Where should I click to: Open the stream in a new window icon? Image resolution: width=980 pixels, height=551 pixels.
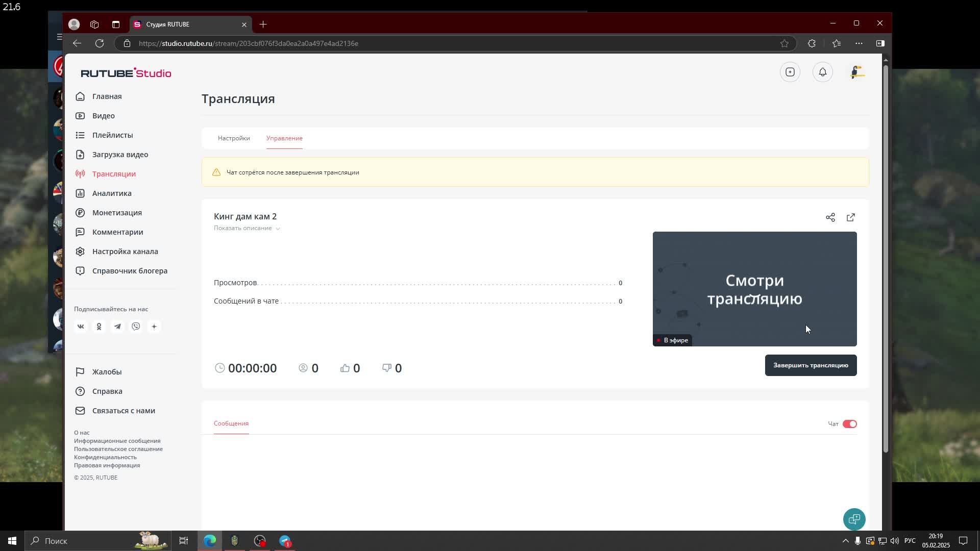pyautogui.click(x=851, y=217)
